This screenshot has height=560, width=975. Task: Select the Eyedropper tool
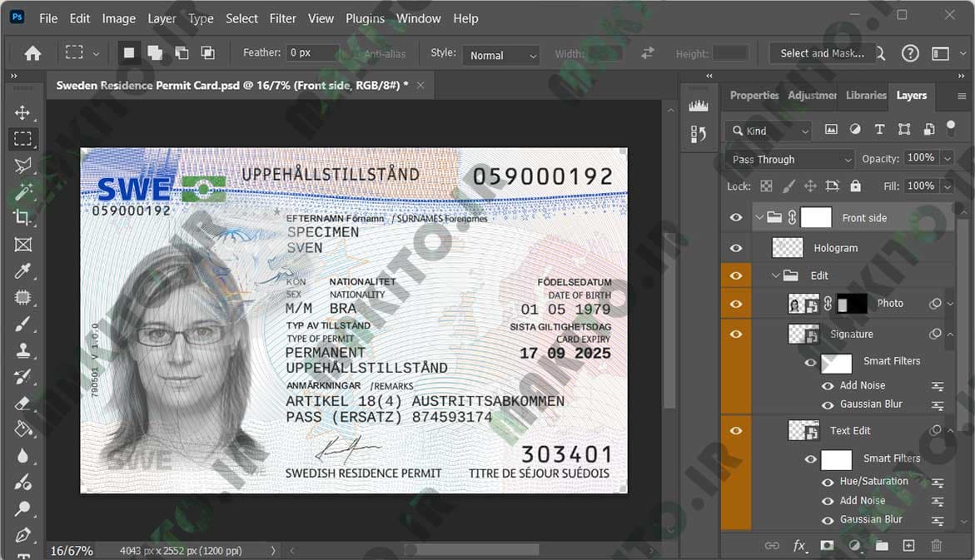coord(22,271)
